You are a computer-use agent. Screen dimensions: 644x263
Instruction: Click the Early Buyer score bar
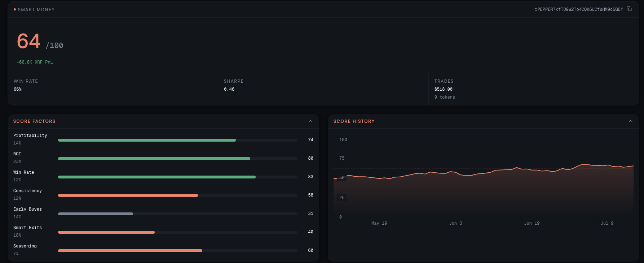click(178, 214)
